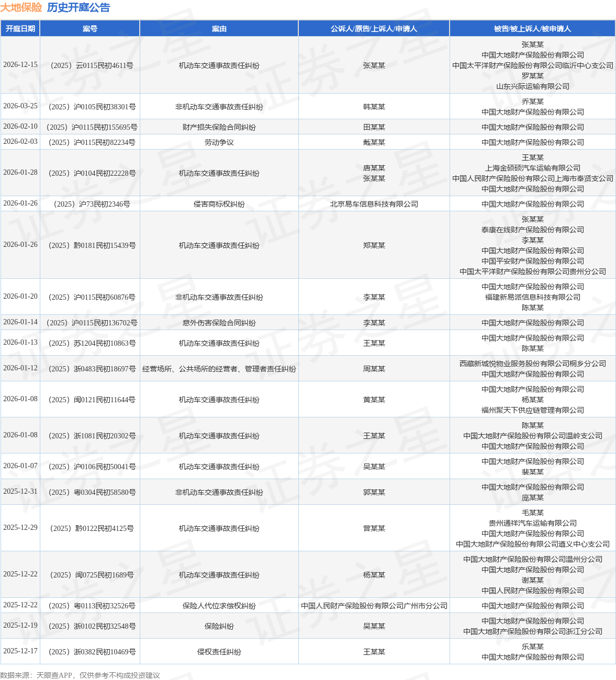Click case number (2025)浙1081民初20302号
Screen dimensions: 616x680
click(x=90, y=436)
